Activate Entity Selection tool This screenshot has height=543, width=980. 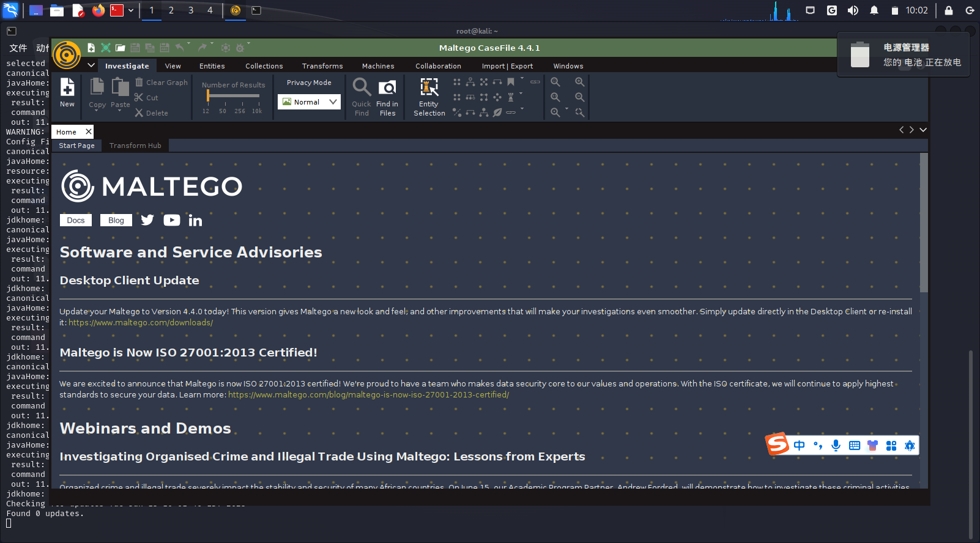[429, 96]
